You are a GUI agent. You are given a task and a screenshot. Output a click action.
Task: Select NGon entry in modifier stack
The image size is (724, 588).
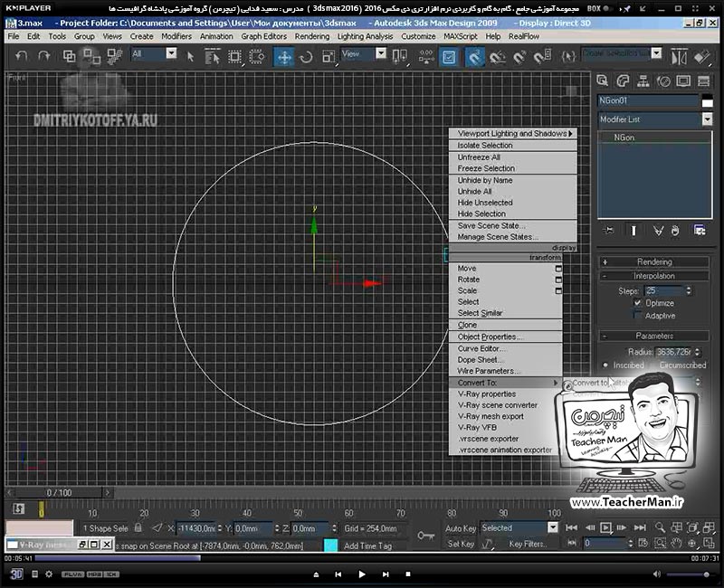point(654,138)
